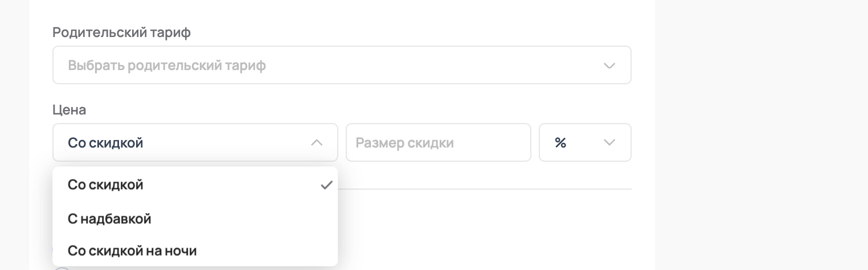Close the price type combo box showing Со скидкой
The image size is (868, 270).
pyautogui.click(x=195, y=142)
